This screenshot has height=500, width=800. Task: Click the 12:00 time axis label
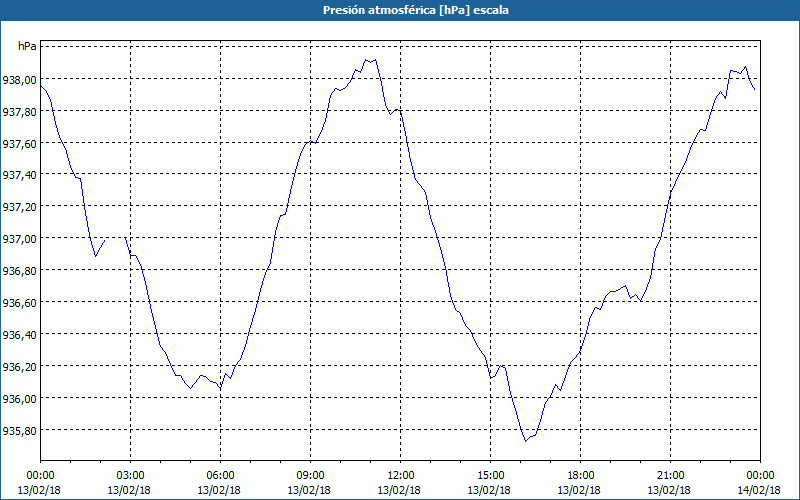click(x=400, y=476)
